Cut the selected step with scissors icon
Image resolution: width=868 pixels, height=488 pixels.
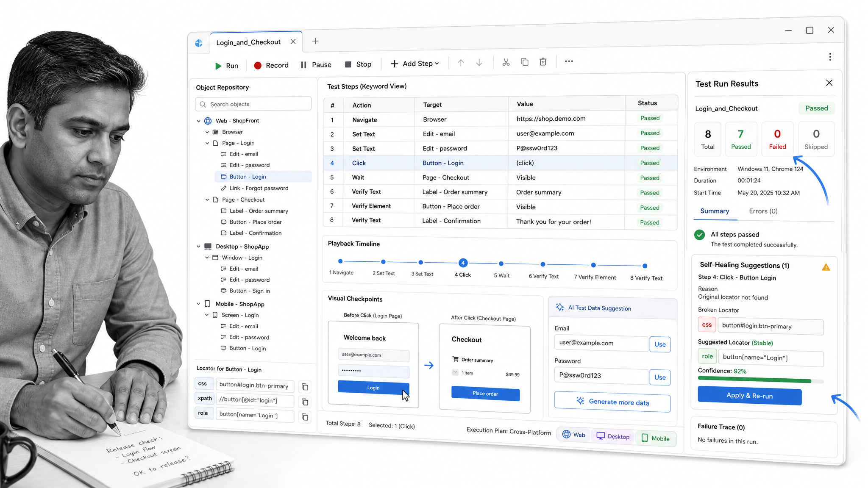[x=506, y=62]
